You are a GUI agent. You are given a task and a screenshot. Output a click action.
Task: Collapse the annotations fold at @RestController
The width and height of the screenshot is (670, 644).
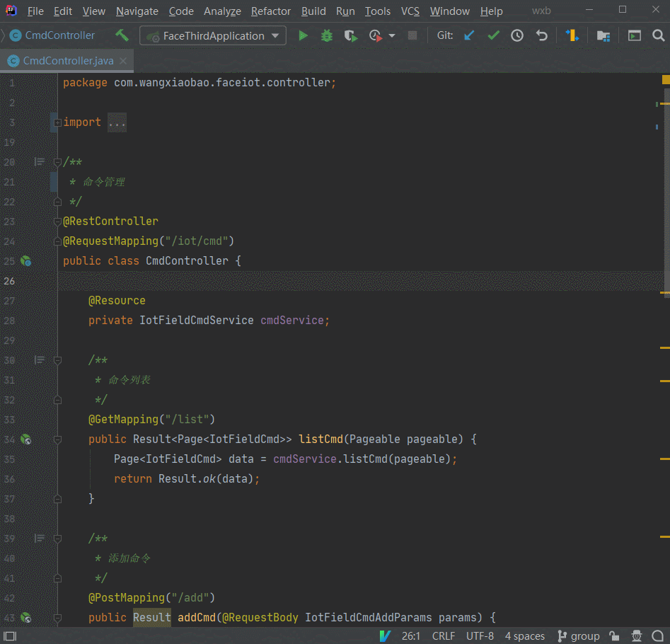(x=57, y=222)
